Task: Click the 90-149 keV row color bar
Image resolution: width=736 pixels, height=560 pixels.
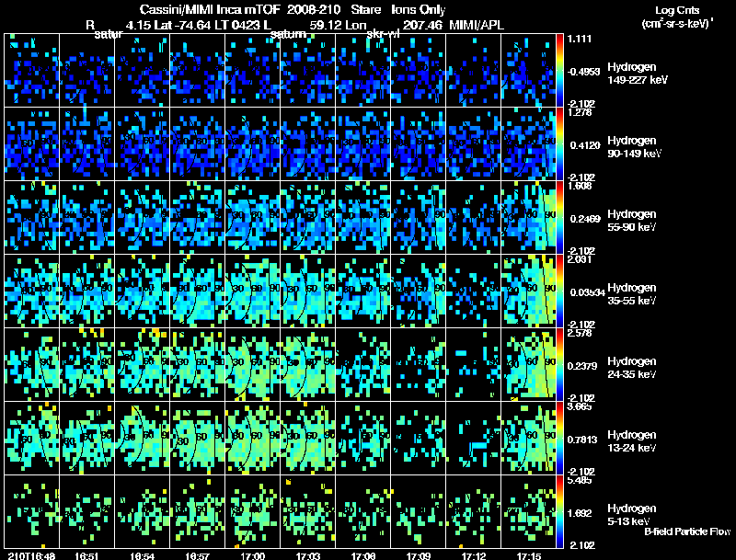Action: [x=559, y=143]
